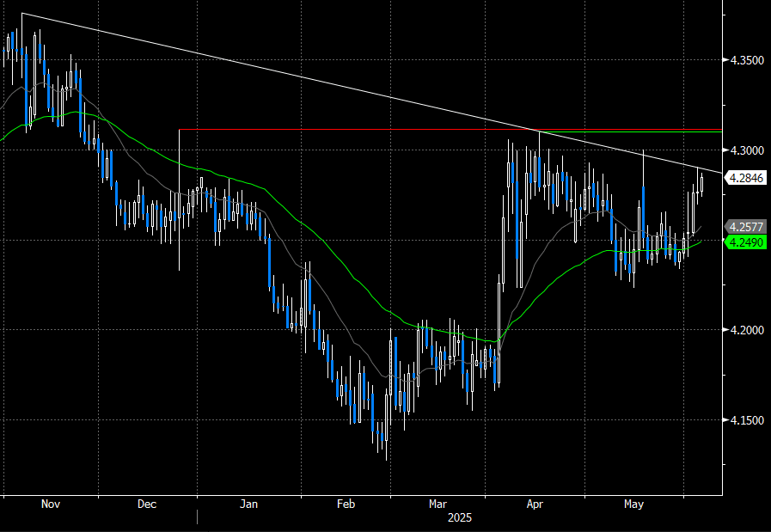The image size is (771, 532).
Task: Select the Mar label on time axis
Action: click(x=438, y=504)
